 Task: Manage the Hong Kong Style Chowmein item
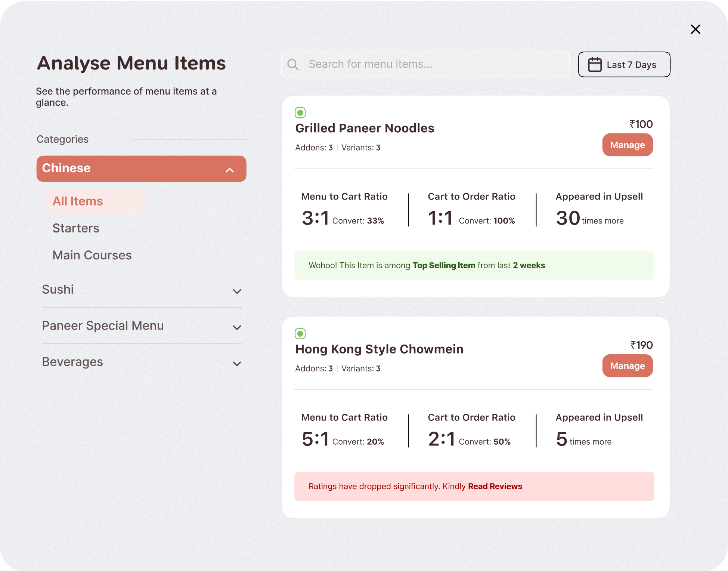click(627, 366)
